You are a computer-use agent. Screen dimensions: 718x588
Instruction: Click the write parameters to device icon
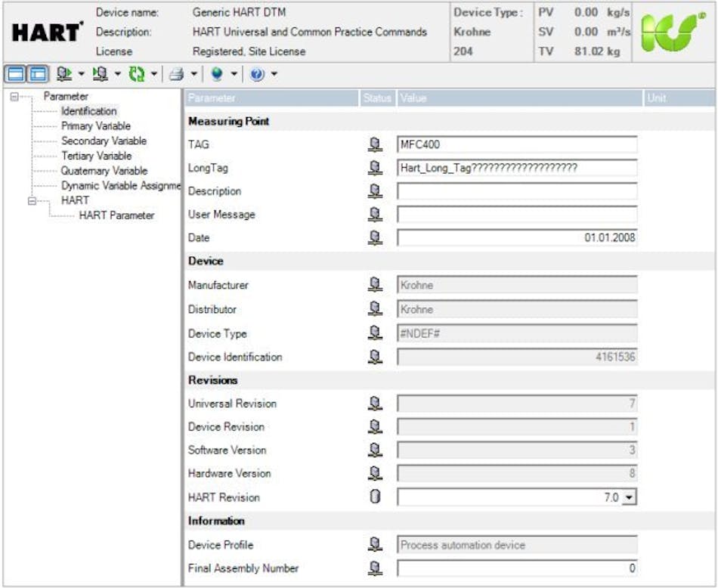pos(60,73)
